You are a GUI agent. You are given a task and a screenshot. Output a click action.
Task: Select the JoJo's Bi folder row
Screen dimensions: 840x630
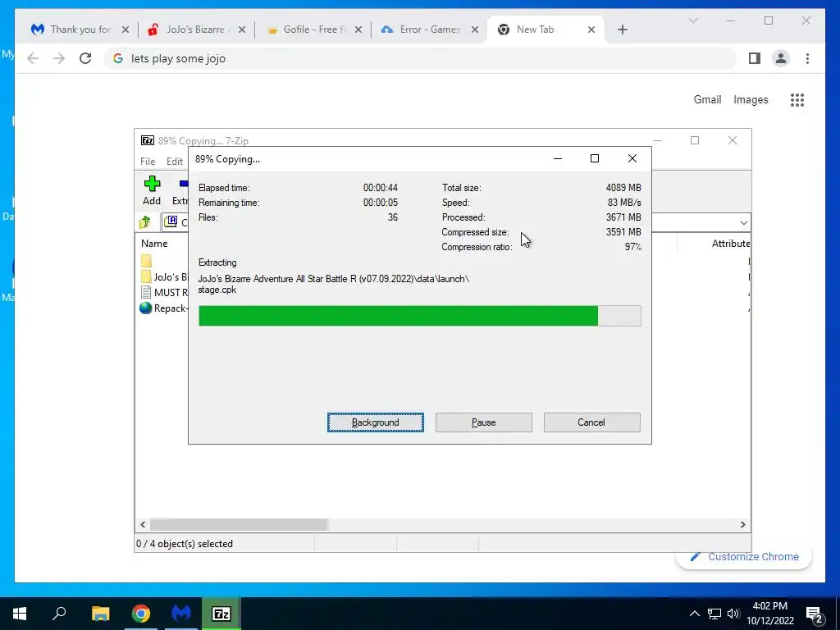(164, 277)
